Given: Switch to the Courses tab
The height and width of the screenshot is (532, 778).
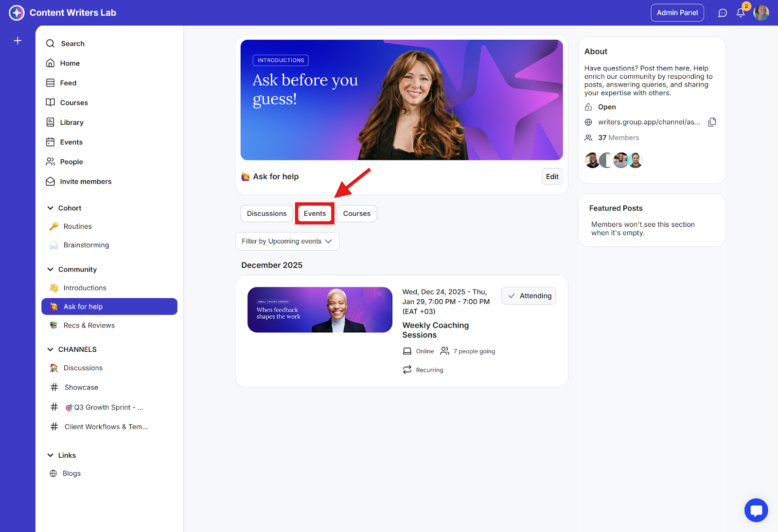Looking at the screenshot, I should point(356,214).
